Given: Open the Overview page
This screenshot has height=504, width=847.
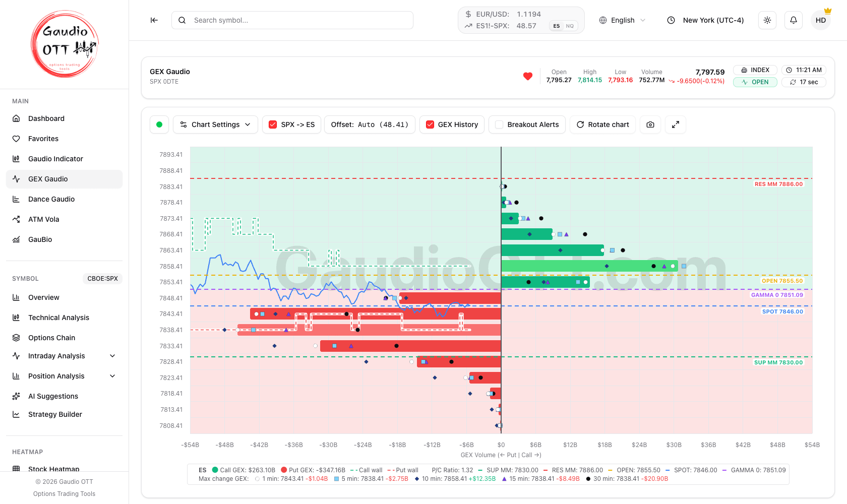Looking at the screenshot, I should tap(64, 297).
